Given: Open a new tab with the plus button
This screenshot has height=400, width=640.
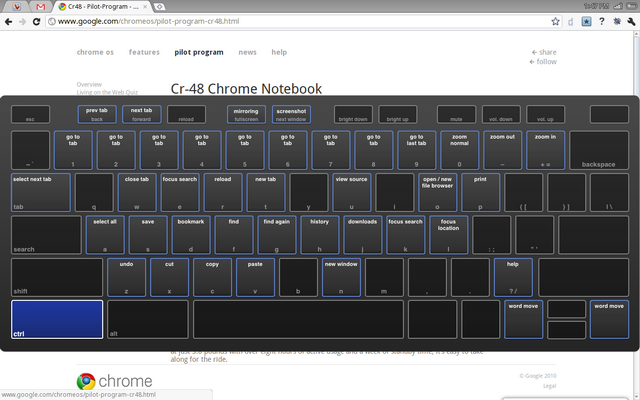Looking at the screenshot, I should coord(160,7).
